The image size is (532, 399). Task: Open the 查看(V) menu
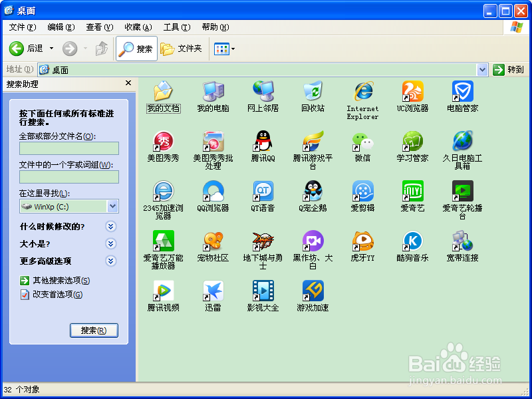coord(99,27)
